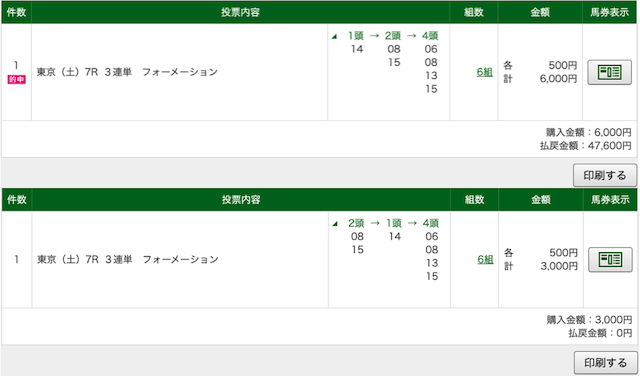The width and height of the screenshot is (640, 376).
Task: Collapse triangle beside 1頭→2頭→4頭 formation
Action: (x=335, y=37)
